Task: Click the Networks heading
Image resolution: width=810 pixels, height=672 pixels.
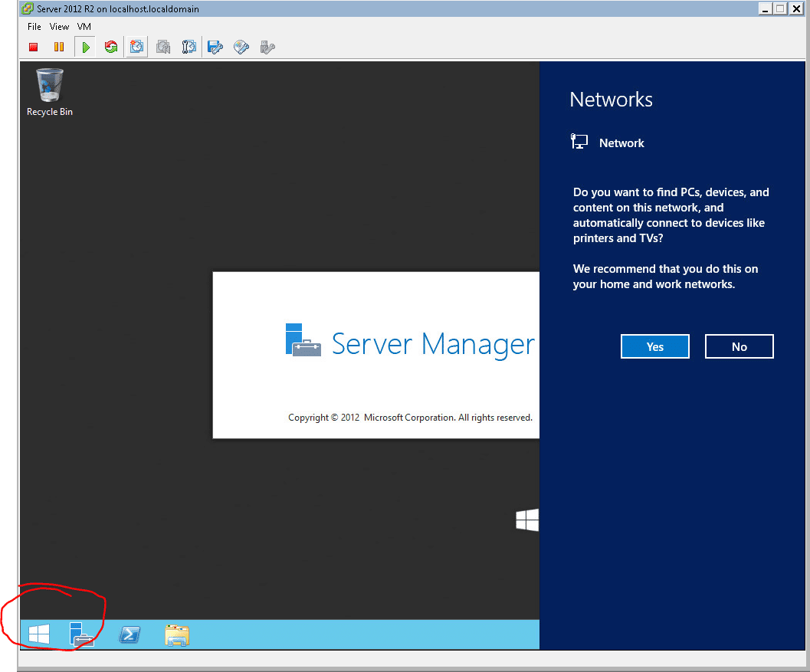Action: 611,100
